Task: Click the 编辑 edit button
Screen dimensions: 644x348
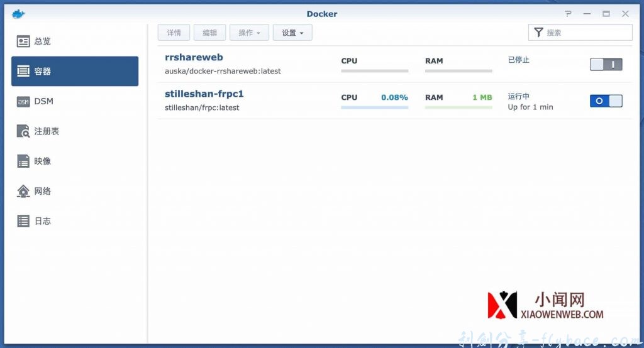Action: 209,33
